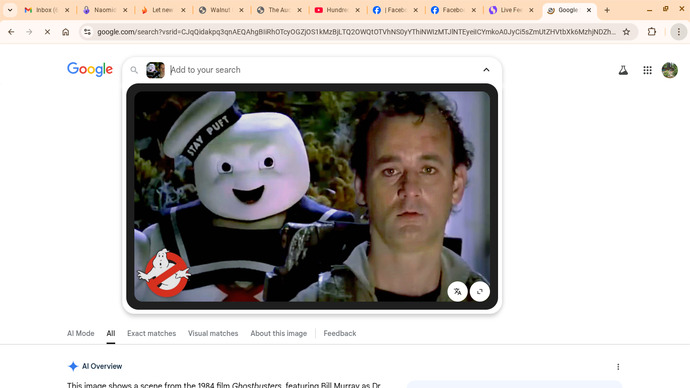This screenshot has height=388, width=690.
Task: Open the Google account avatar
Action: click(670, 70)
